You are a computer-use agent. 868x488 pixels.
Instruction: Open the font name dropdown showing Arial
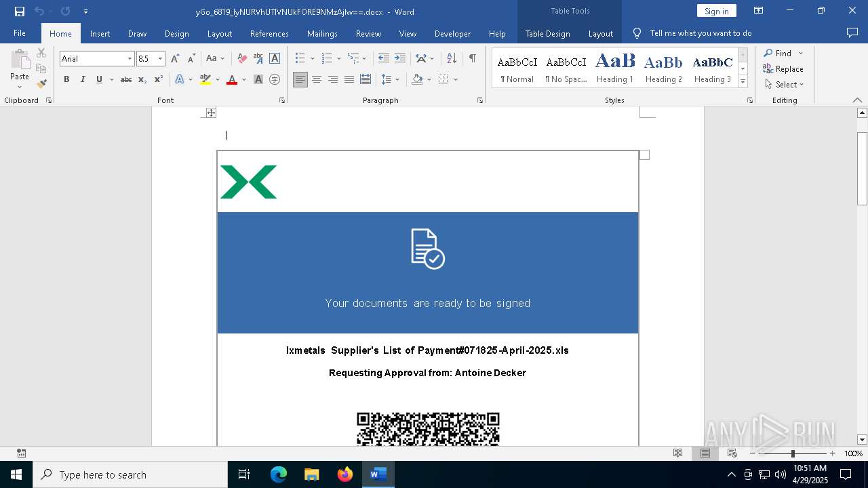click(130, 59)
